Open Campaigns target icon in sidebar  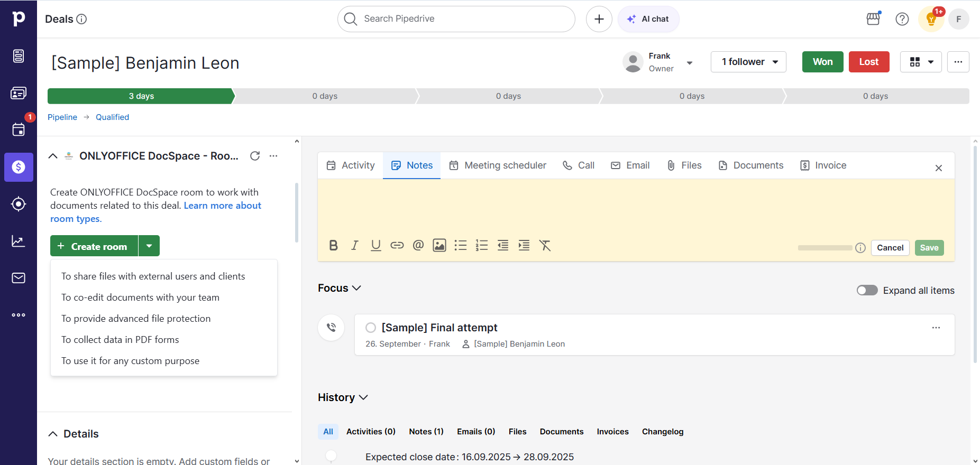(19, 204)
